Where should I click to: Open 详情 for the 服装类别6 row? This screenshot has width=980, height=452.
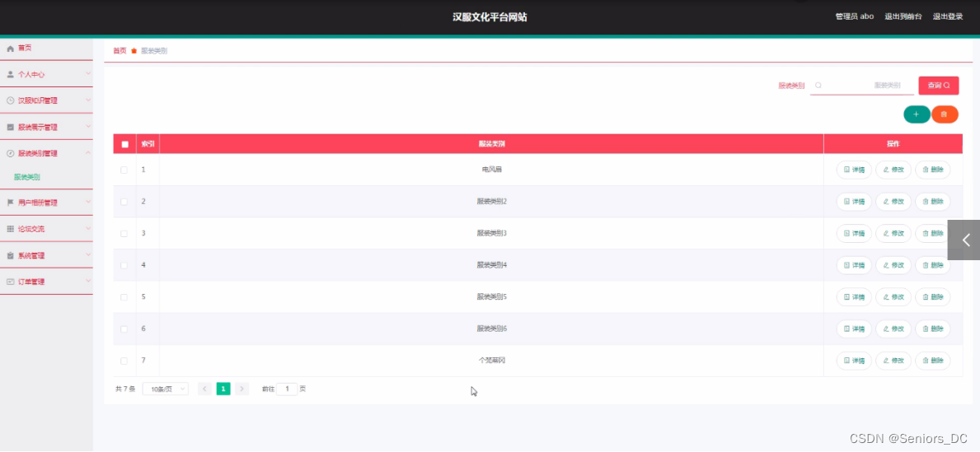pyautogui.click(x=854, y=329)
